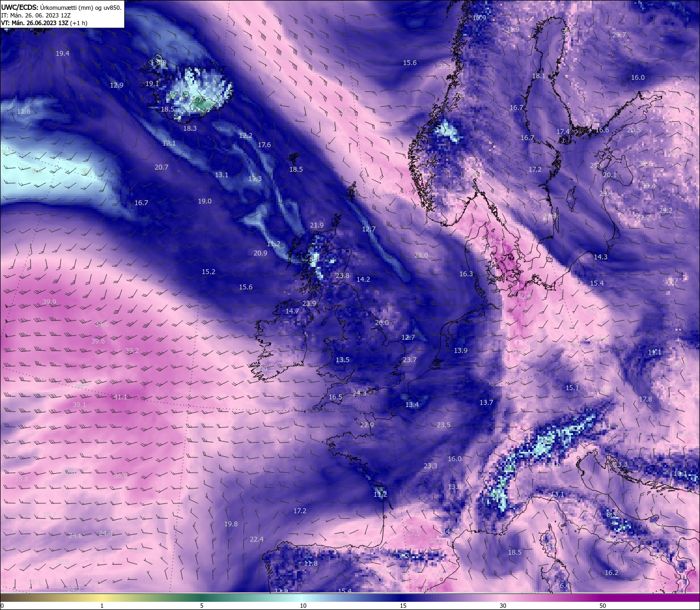The image size is (700, 610).
Task: Click the color scale at label 30
Action: [x=503, y=606]
